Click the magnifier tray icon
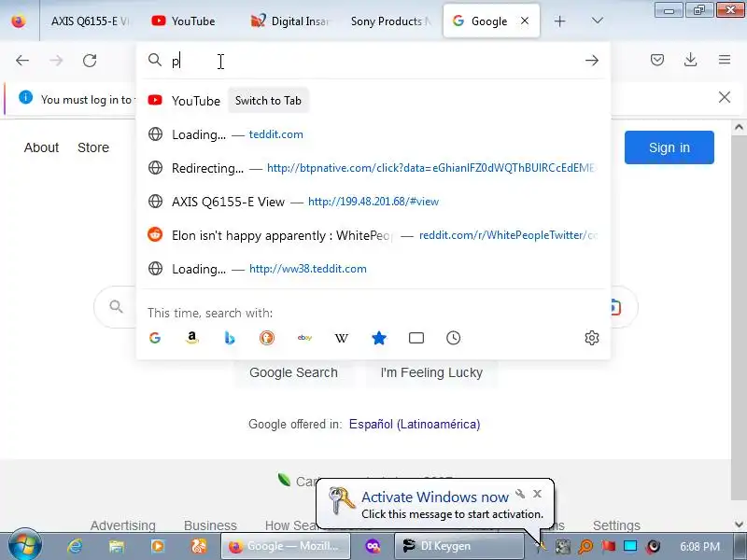Screen dimensions: 747x560 (x=585, y=546)
